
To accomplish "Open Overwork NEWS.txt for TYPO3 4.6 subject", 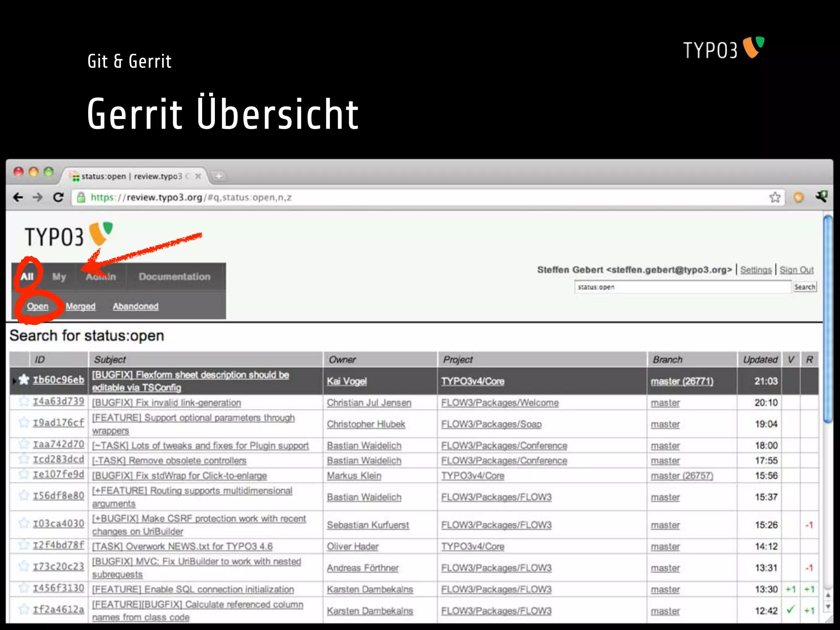I will 182,546.
